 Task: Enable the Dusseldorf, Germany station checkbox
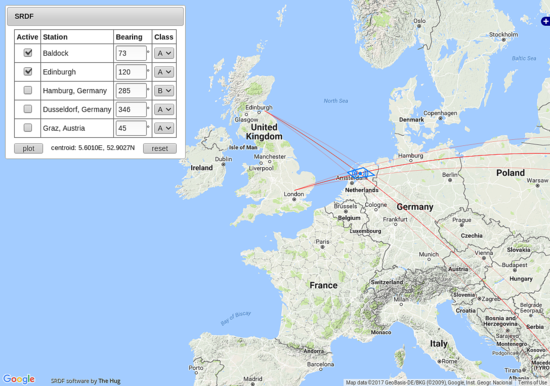tap(28, 109)
